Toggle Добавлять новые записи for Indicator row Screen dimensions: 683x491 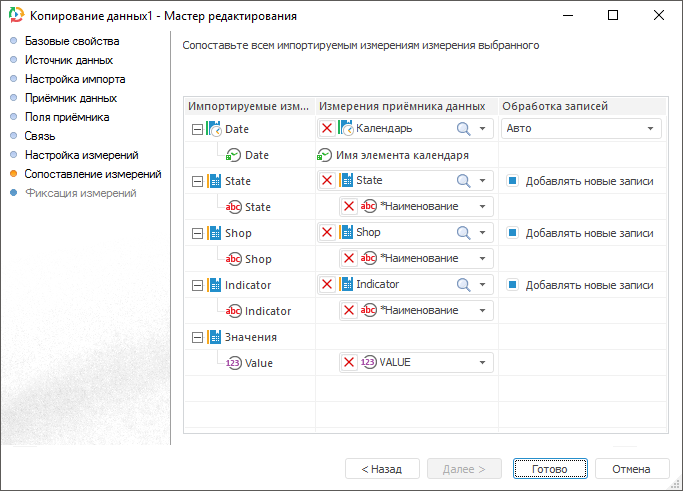(x=511, y=285)
